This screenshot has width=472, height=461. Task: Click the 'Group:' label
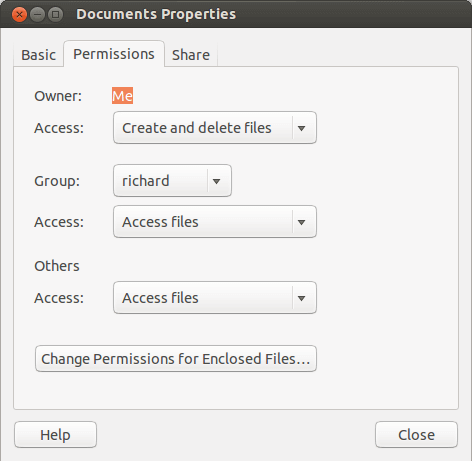[57, 181]
